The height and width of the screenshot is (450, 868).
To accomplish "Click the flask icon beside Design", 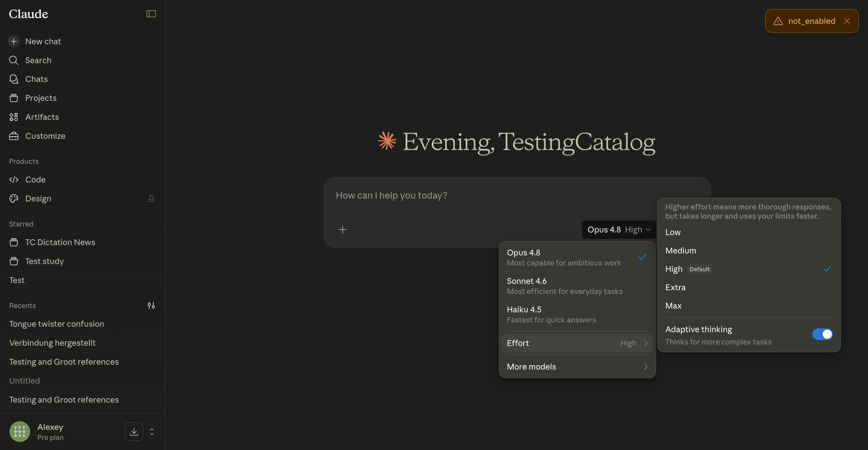I will point(151,198).
